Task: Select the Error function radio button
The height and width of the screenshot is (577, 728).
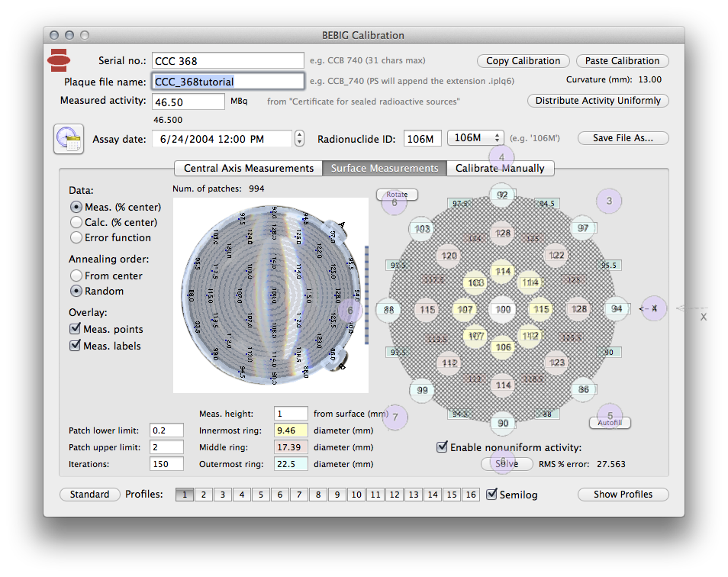Action: click(x=76, y=237)
